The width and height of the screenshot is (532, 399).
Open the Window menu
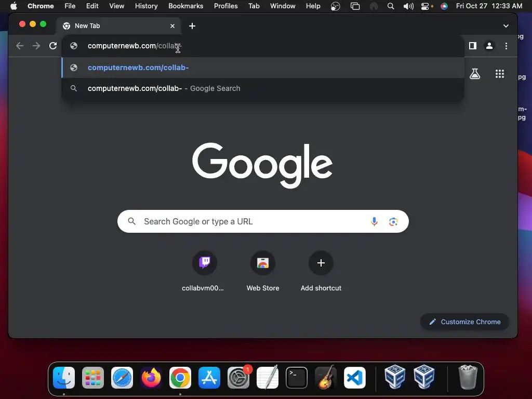283,6
